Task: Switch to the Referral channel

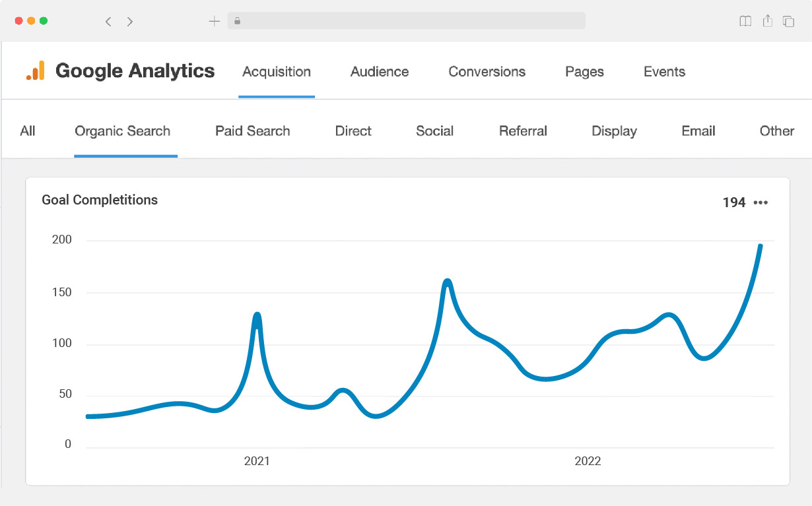Action: (x=523, y=131)
